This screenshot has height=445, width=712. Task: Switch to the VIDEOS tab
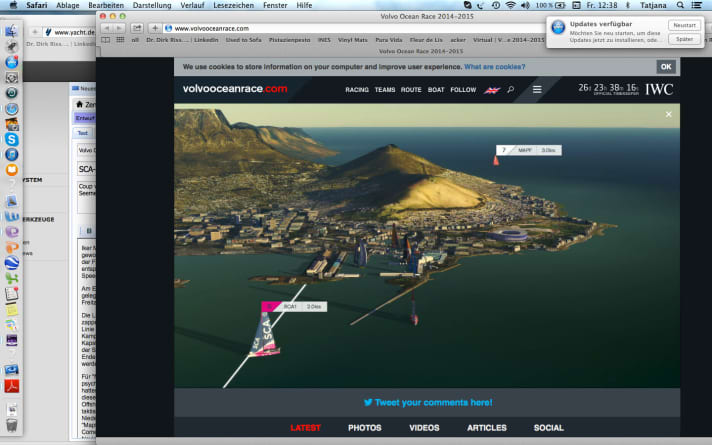(424, 428)
